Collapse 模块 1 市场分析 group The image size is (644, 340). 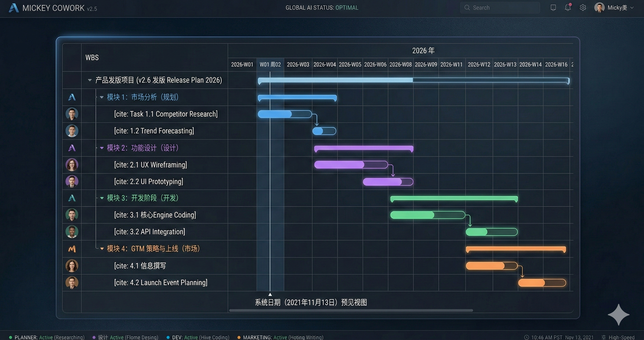tap(102, 97)
